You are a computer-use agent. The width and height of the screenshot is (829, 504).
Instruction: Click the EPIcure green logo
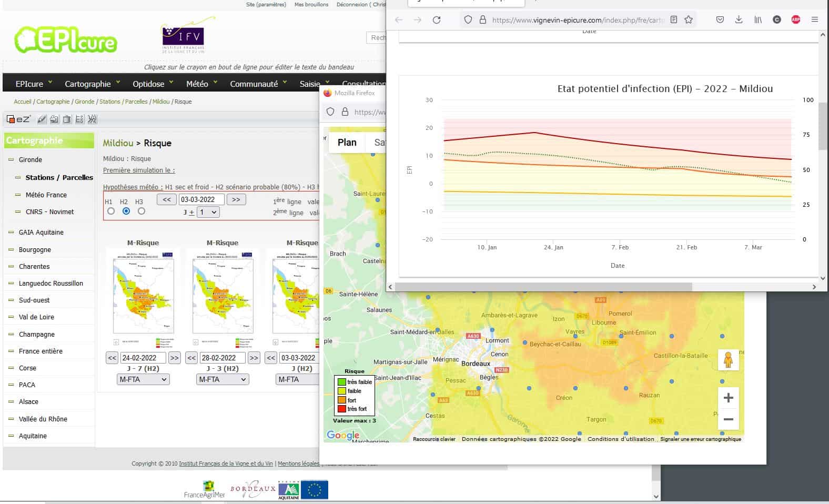pyautogui.click(x=66, y=39)
